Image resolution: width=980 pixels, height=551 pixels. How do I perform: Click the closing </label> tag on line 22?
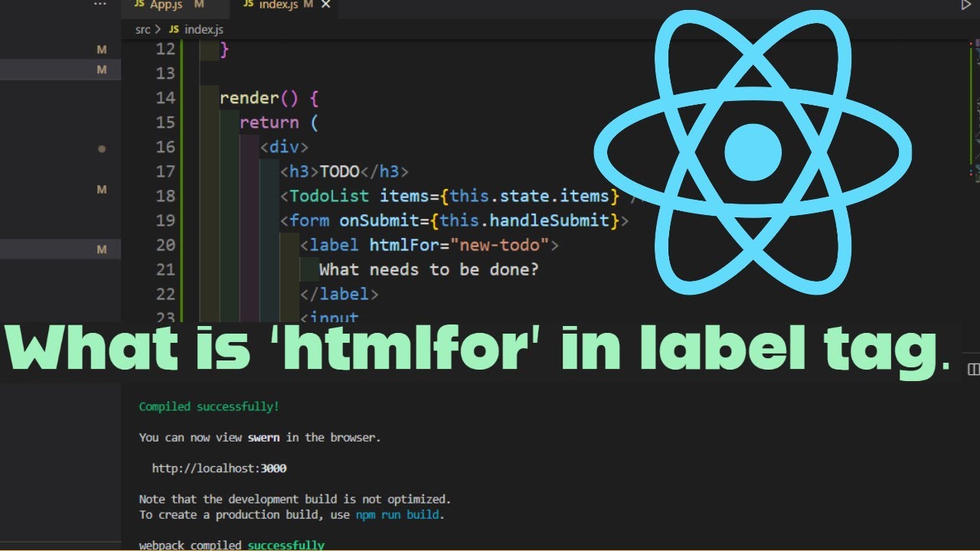(339, 294)
